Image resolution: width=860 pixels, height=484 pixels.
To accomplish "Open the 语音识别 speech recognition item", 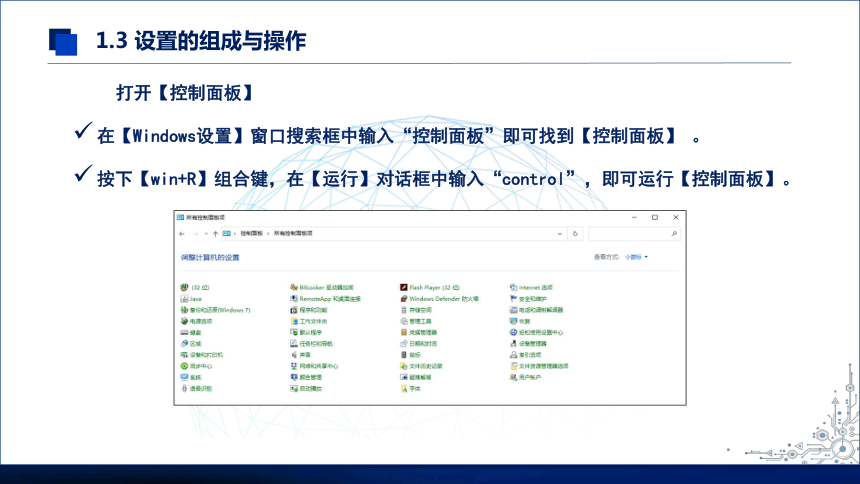I will (196, 389).
